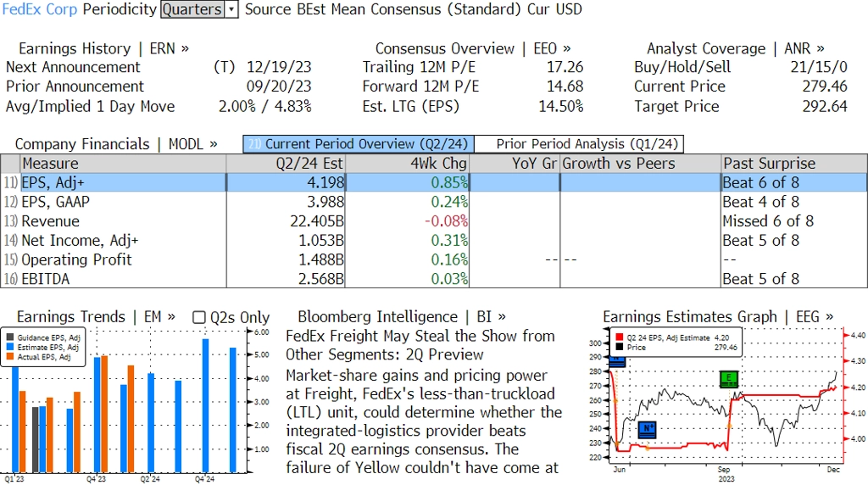Enable the Q2s Only checkbox
This screenshot has height=485, width=868.
click(x=198, y=317)
